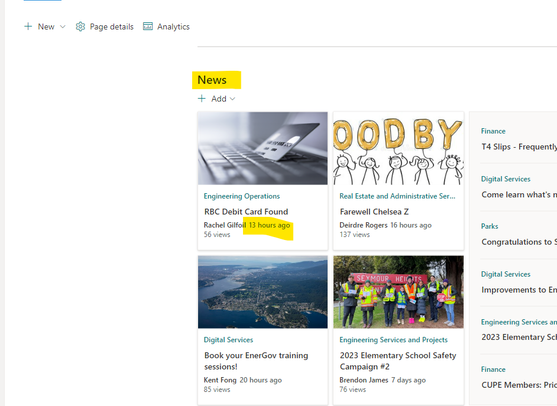Open Congratulations to list item
The width and height of the screenshot is (557, 406).
tap(519, 242)
